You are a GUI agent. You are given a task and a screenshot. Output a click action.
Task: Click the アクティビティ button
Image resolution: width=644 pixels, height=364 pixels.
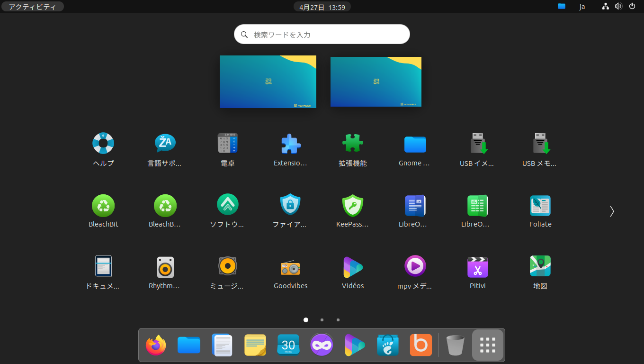[32, 7]
